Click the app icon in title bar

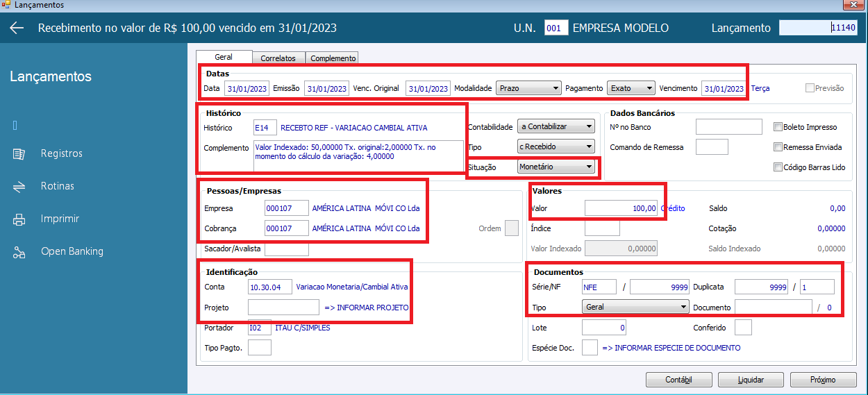pyautogui.click(x=6, y=5)
